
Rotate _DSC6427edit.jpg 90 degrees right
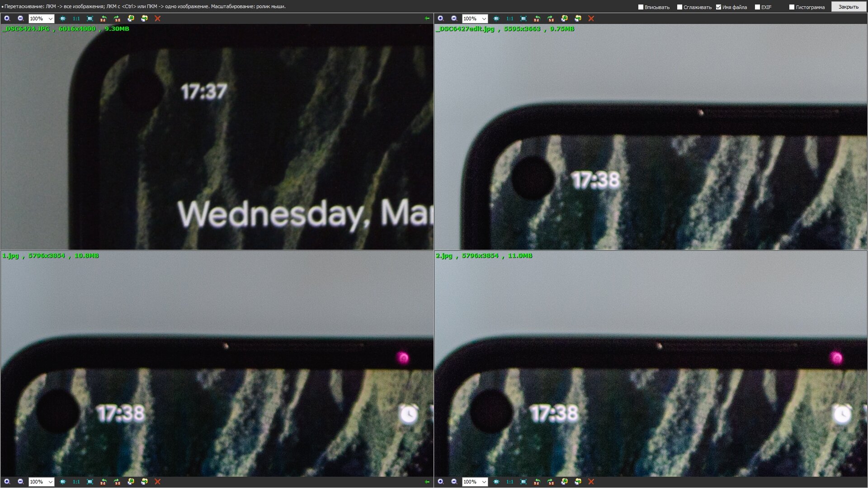pos(551,19)
